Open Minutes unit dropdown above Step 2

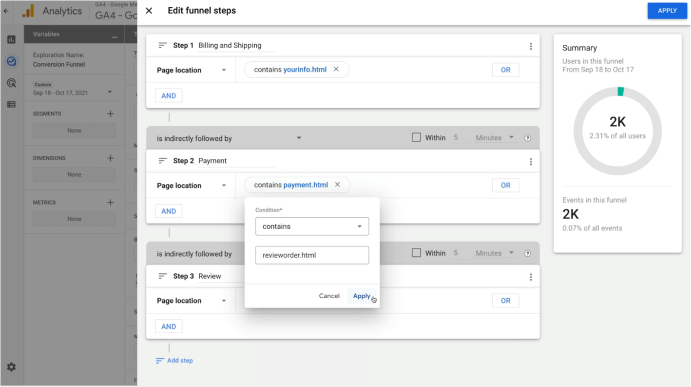pos(494,138)
